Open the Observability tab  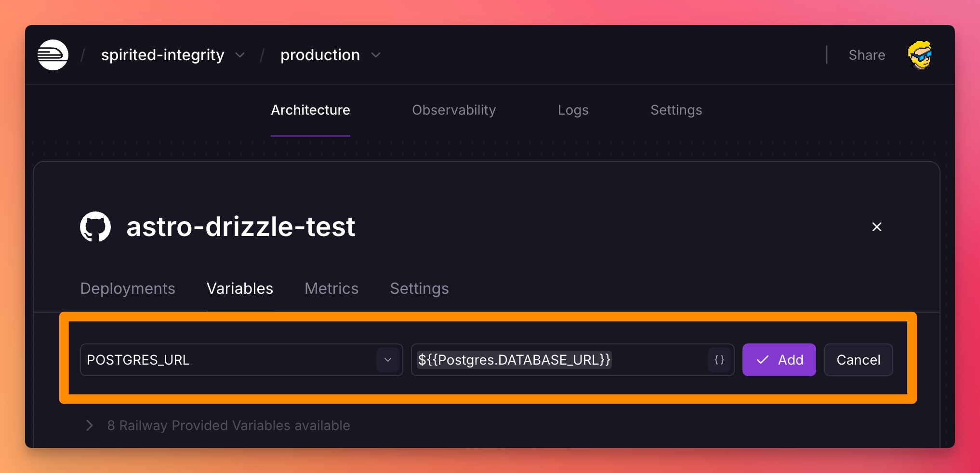[454, 110]
